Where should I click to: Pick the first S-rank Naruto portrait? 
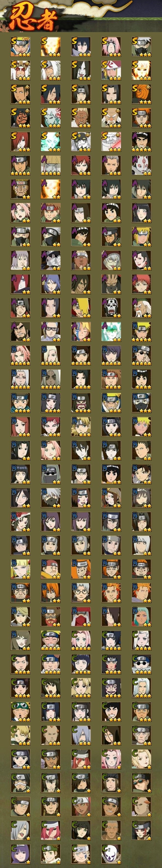pyautogui.click(x=20, y=47)
